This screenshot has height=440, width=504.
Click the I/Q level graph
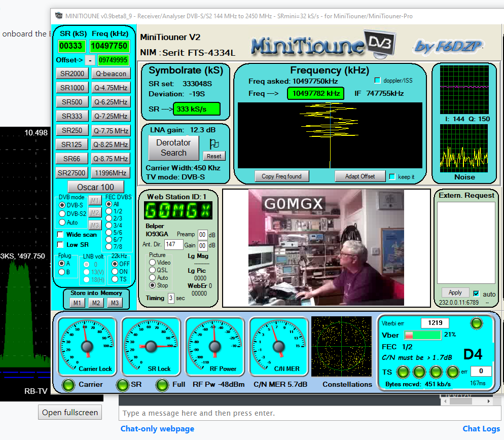[x=464, y=90]
